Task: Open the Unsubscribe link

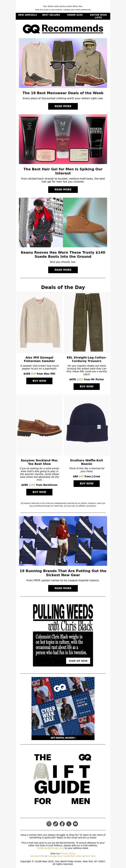Action: tap(37, 856)
